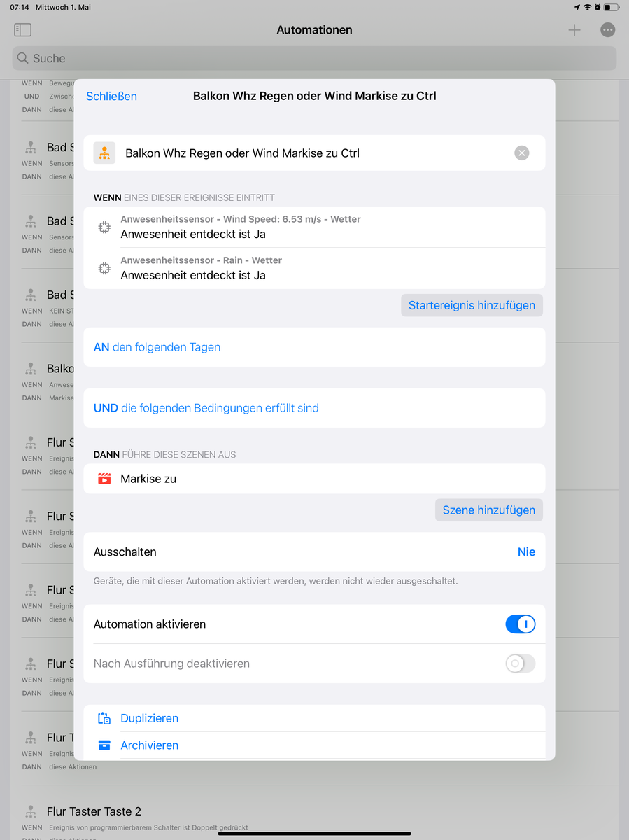Enable Nach Ausführung deaktivieren switch
This screenshot has height=840, width=629.
[520, 664]
